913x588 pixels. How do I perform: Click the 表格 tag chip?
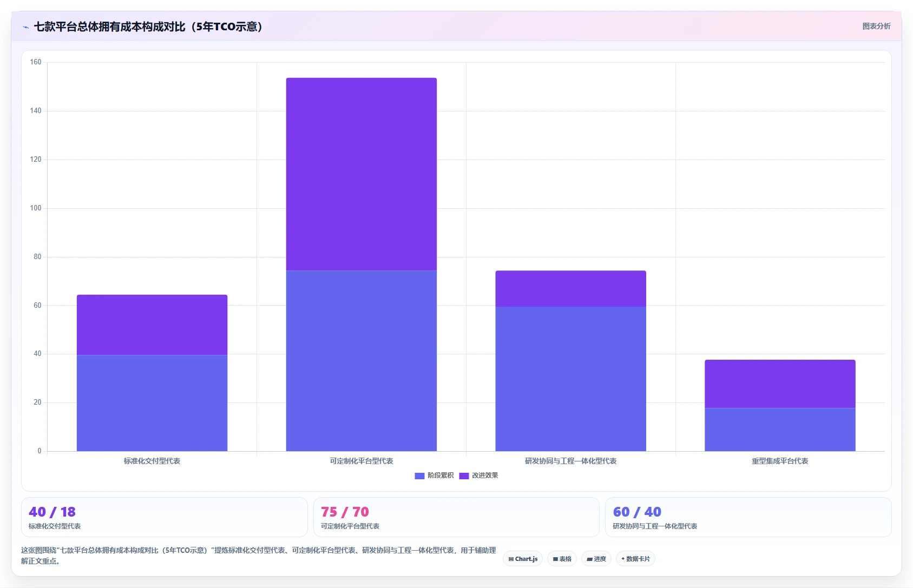pyautogui.click(x=562, y=559)
